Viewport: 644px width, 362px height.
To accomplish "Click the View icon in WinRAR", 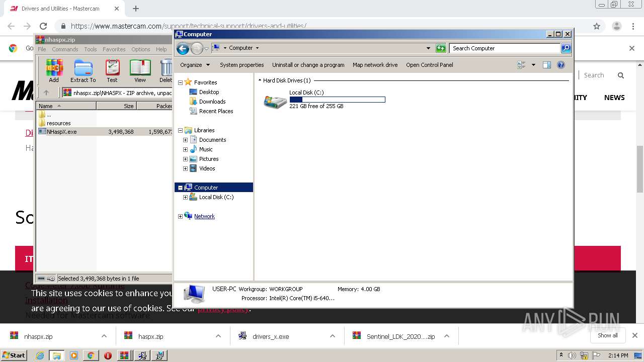I will click(x=140, y=71).
